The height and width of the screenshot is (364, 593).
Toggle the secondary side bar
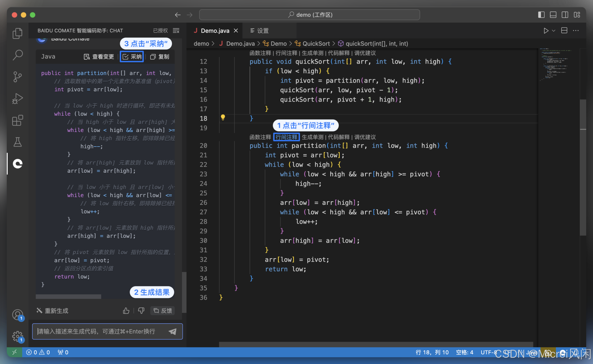565,15
